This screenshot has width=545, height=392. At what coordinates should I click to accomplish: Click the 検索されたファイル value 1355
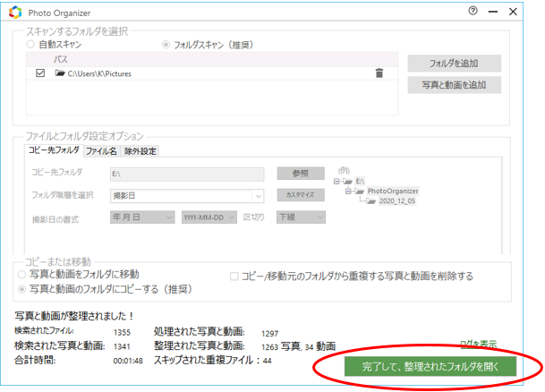[122, 333]
